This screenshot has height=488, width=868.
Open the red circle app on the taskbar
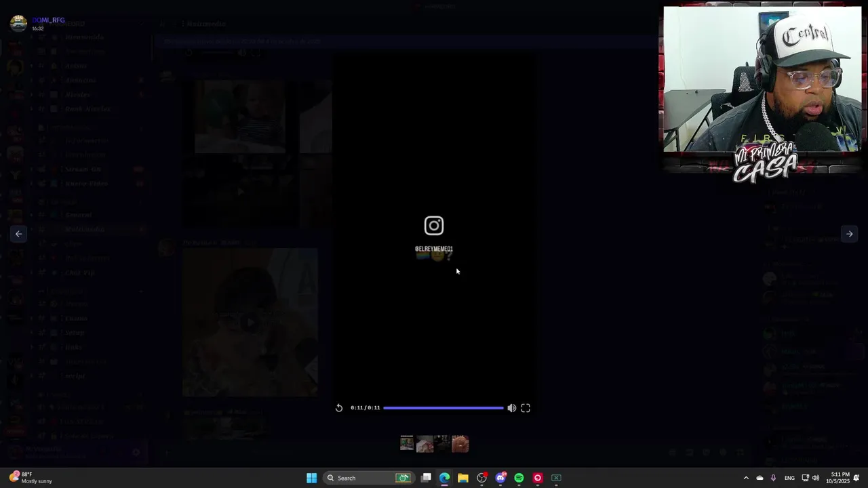(538, 478)
